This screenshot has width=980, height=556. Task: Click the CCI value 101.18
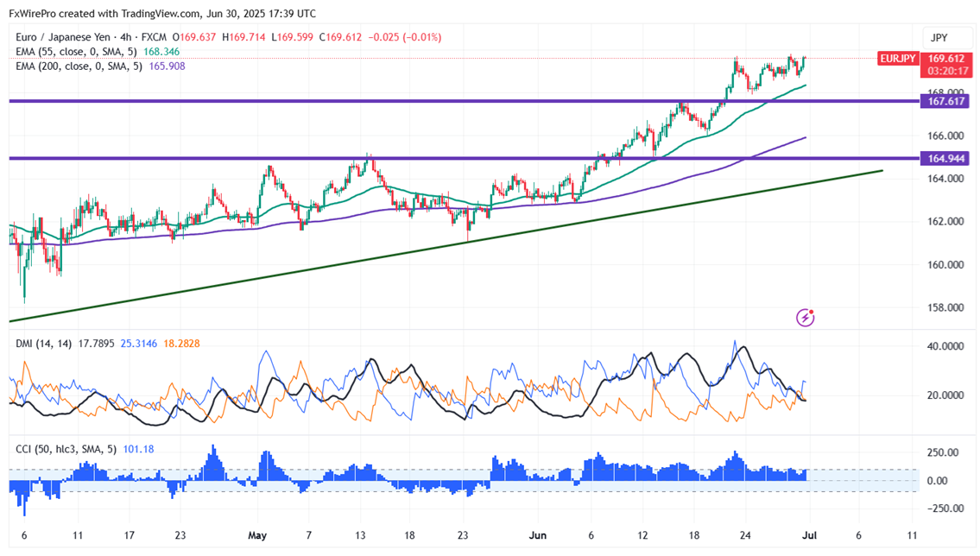pos(138,449)
